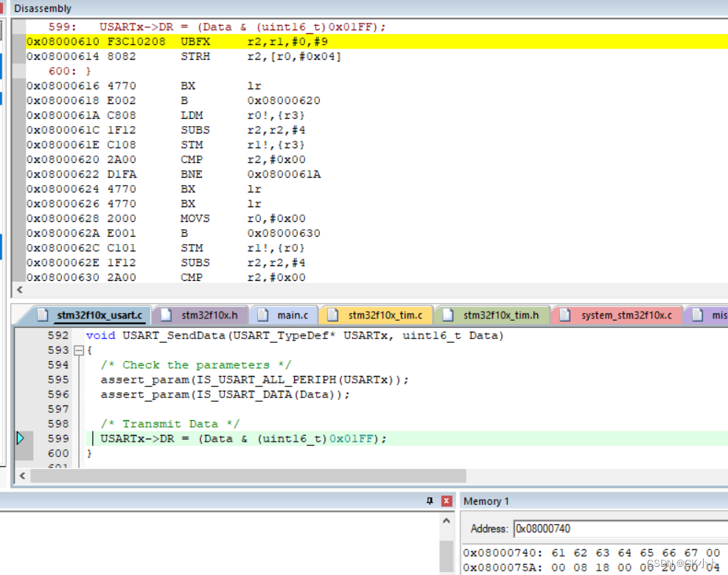Open the stm32f10x.h tab
This screenshot has width=728, height=575.
coord(200,316)
